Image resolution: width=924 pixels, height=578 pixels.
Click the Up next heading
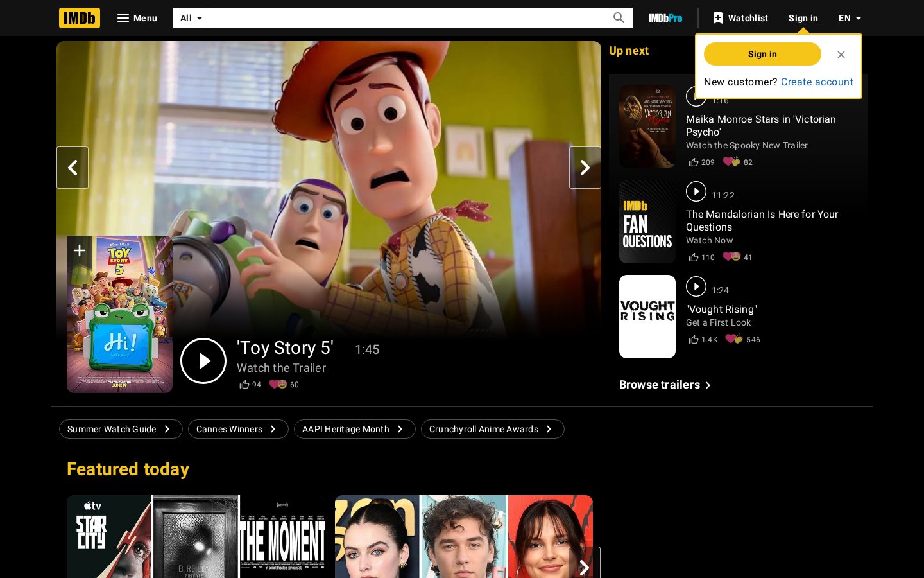(x=629, y=51)
